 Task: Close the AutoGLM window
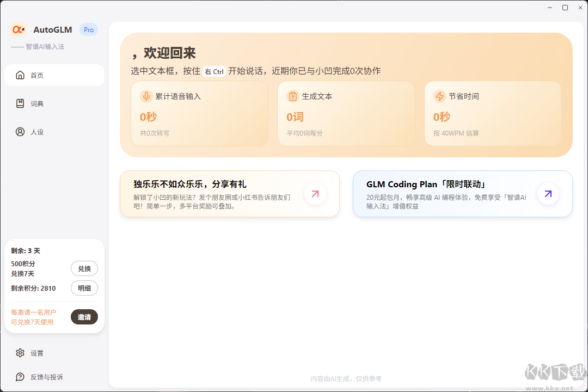(580, 8)
